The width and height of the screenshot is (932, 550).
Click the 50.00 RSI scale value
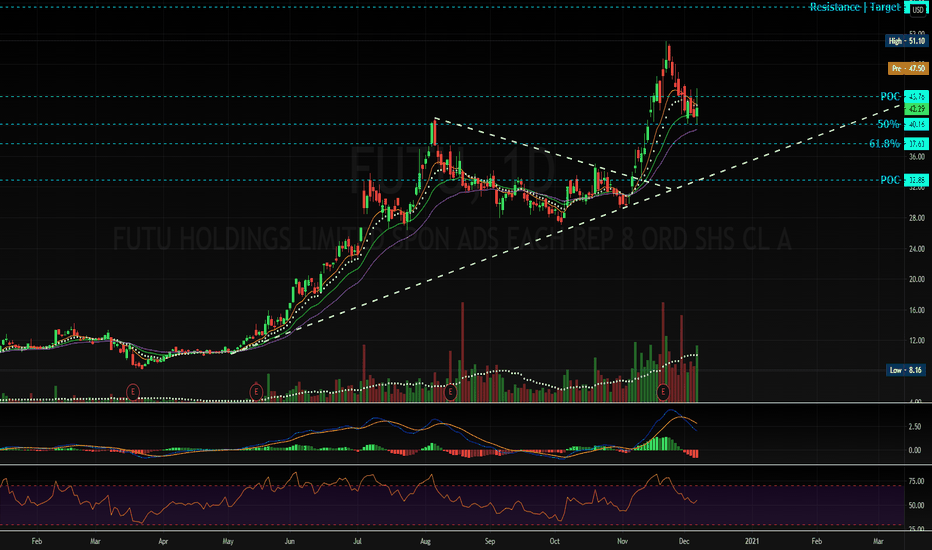917,505
